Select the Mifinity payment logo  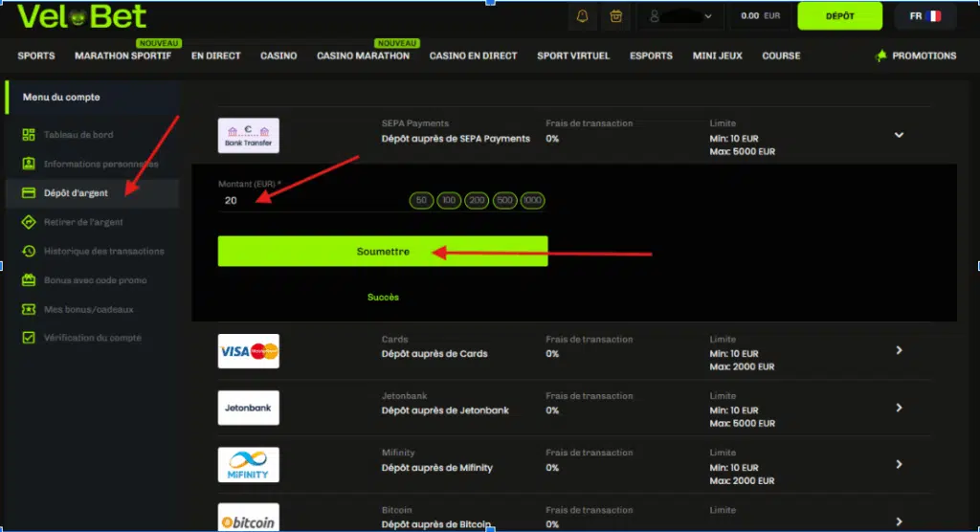pyautogui.click(x=248, y=464)
